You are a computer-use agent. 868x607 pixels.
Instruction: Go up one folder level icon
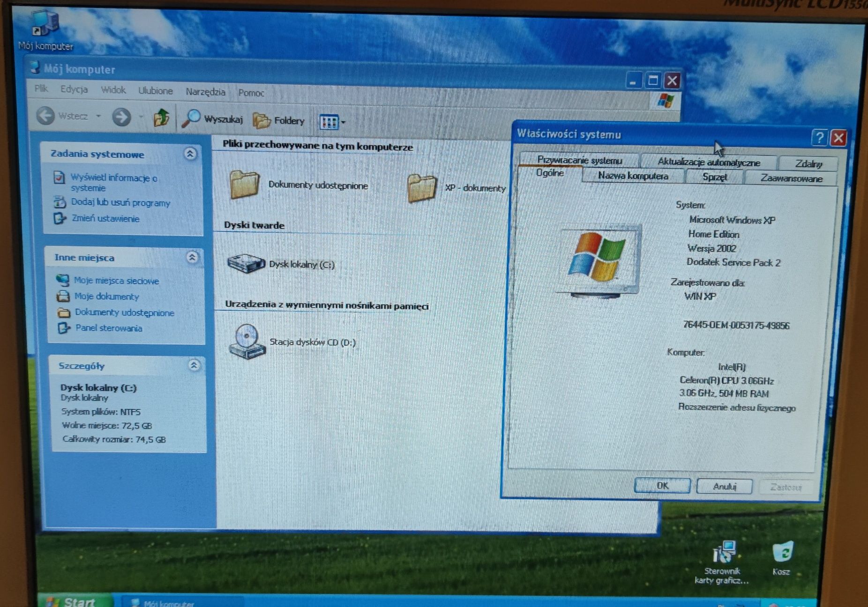tap(161, 118)
